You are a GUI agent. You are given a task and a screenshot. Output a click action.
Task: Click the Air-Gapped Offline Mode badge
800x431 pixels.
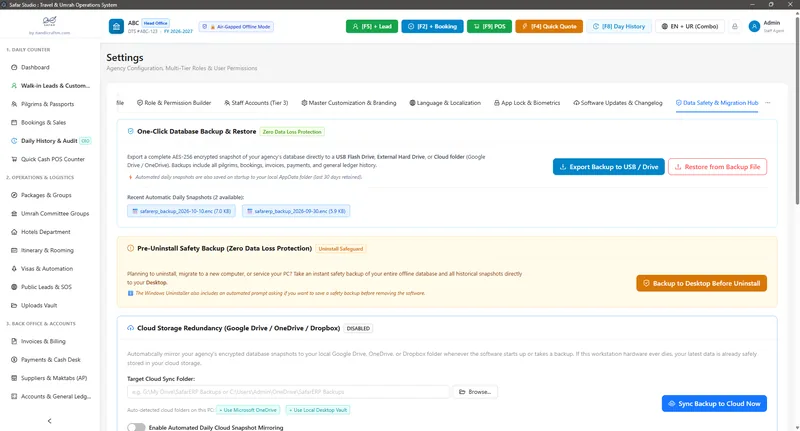point(236,27)
